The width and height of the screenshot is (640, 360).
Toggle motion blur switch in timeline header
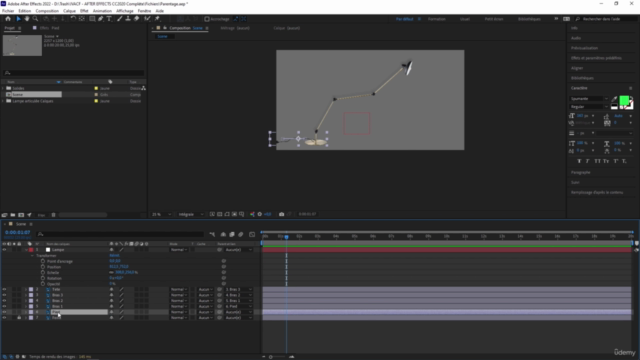(241, 234)
